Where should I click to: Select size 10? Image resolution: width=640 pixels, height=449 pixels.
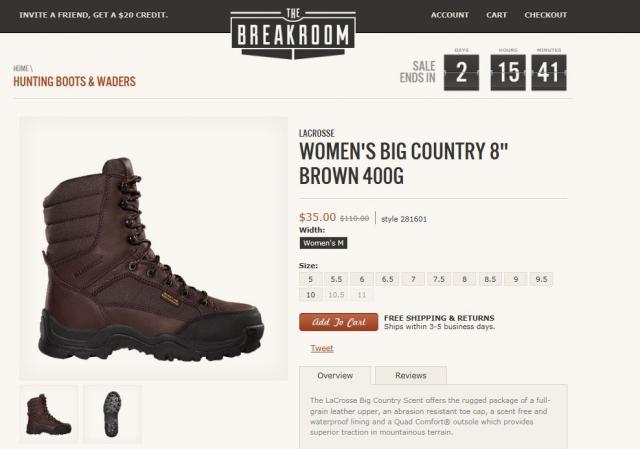point(311,295)
